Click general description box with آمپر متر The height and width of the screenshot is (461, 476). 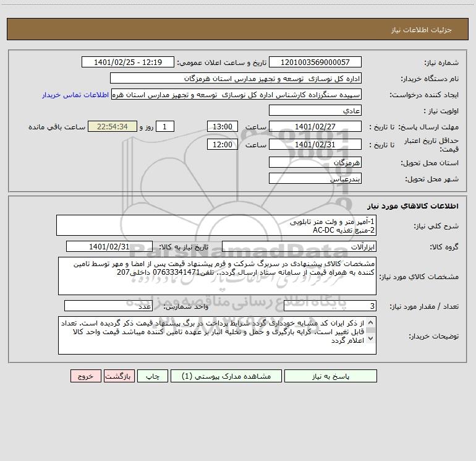pos(216,225)
